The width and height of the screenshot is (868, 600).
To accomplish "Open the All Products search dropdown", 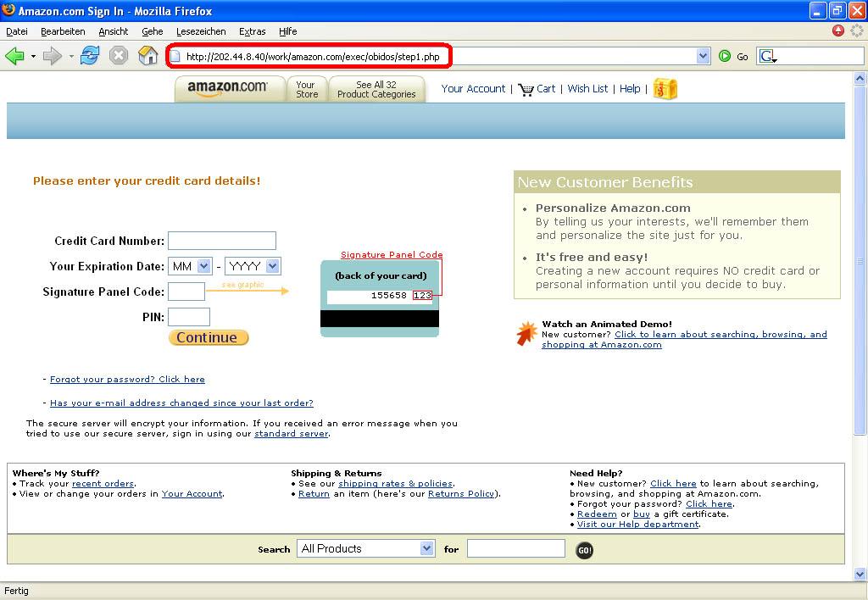I will (426, 548).
